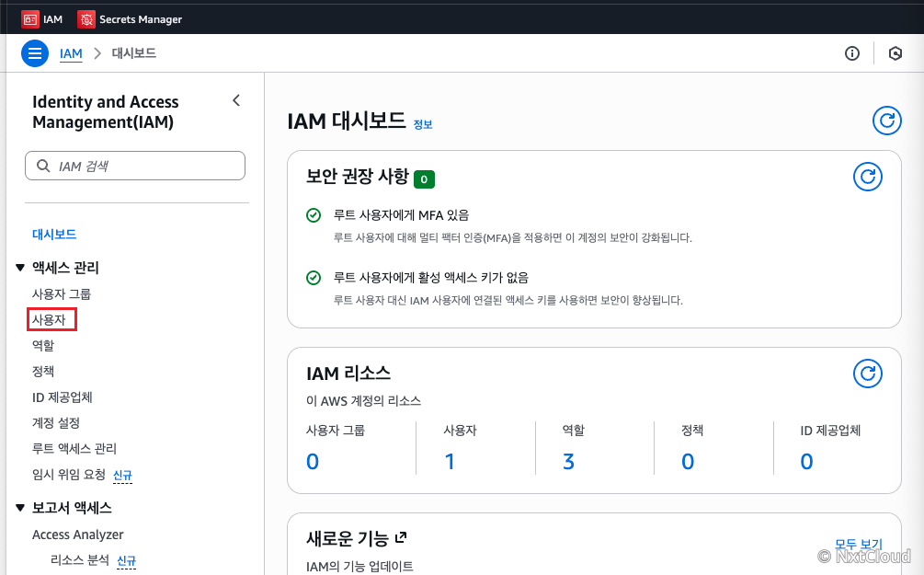
Task: Collapse the IAM side navigation panel
Action: click(x=236, y=100)
